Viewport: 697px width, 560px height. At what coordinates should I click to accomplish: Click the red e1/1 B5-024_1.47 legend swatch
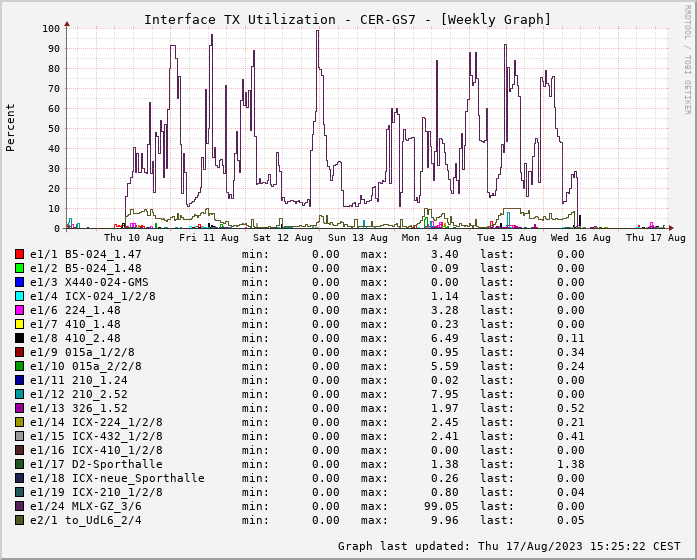(20, 255)
